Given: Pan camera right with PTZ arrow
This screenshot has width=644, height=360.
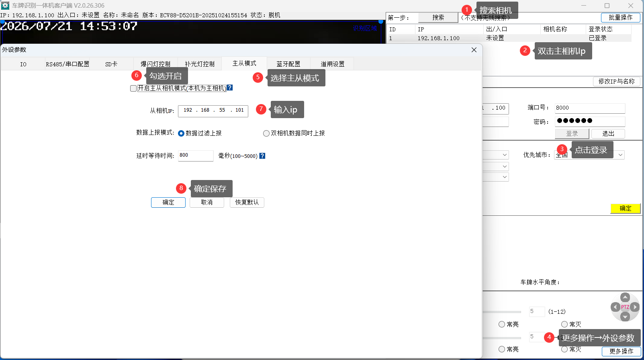Looking at the screenshot, I should [635, 307].
